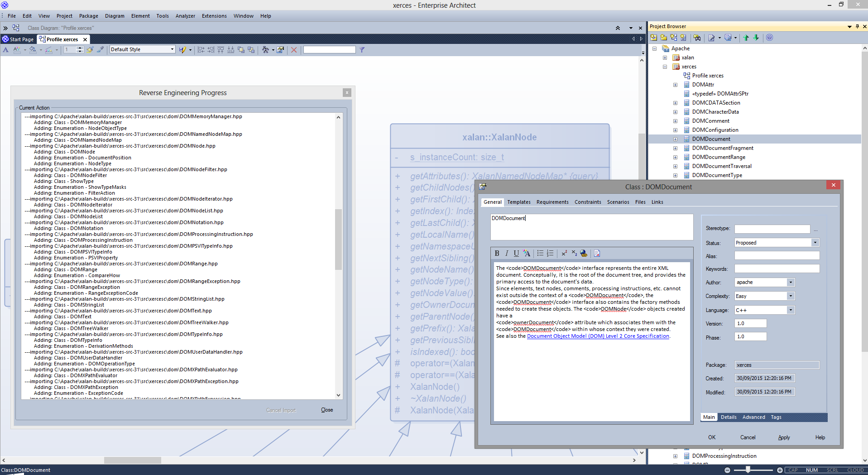
Task: Click the numbered list icon in notes toolbar
Action: 550,254
